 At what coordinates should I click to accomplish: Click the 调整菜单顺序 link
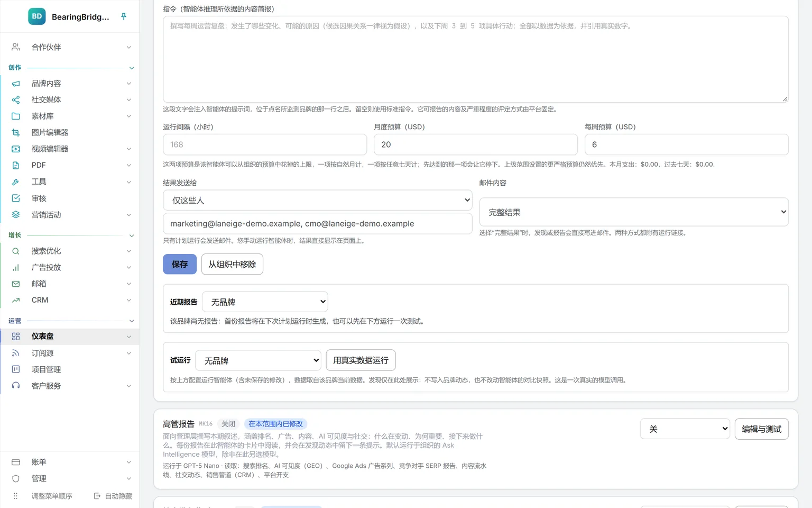point(52,496)
